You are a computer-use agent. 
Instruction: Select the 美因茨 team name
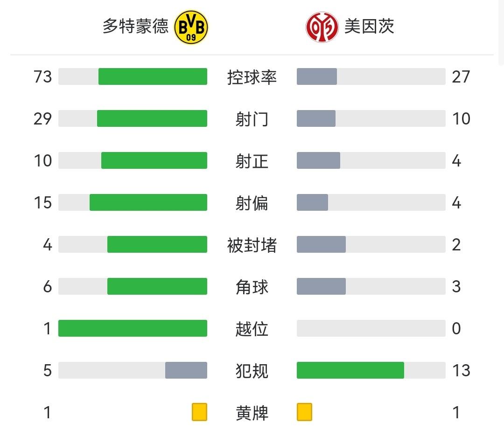pos(369,26)
